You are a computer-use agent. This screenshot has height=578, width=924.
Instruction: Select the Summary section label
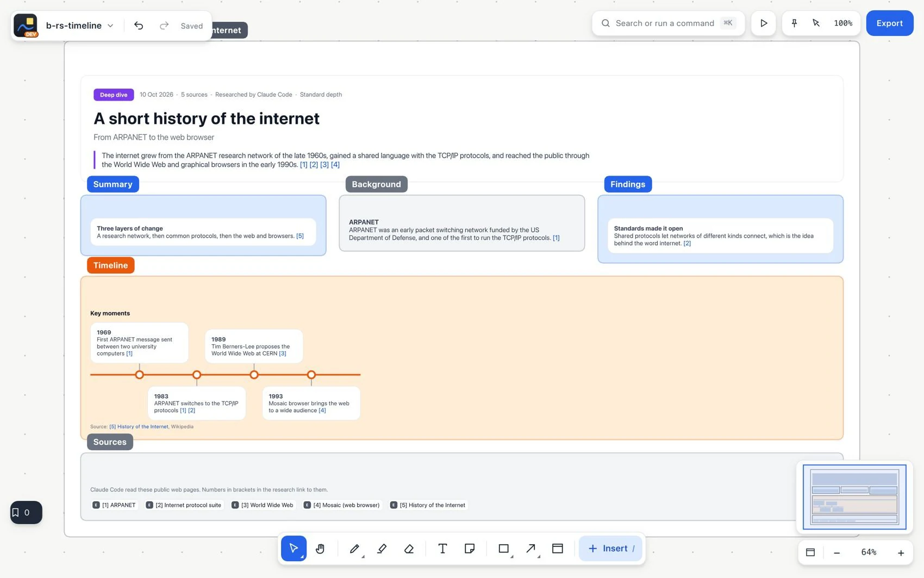click(x=113, y=184)
